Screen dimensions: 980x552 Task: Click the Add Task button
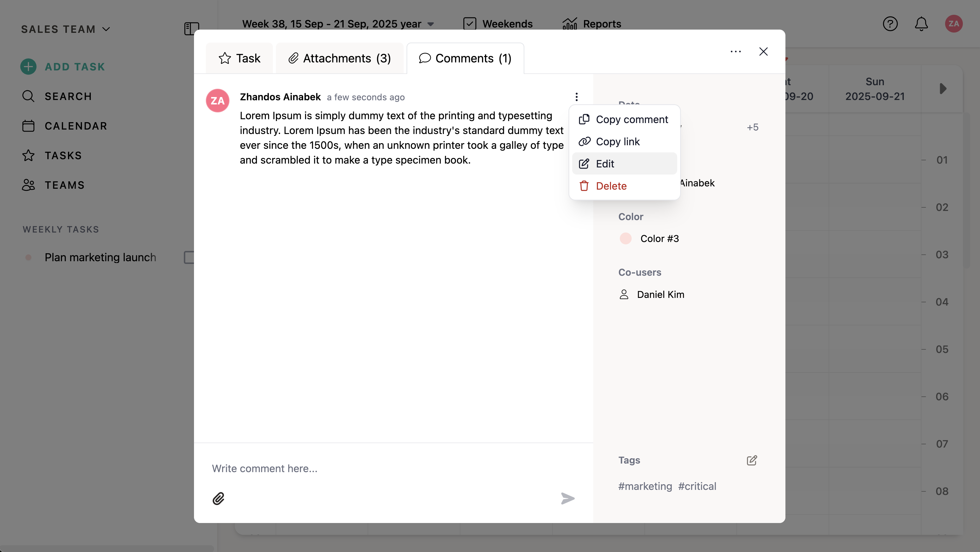(63, 67)
